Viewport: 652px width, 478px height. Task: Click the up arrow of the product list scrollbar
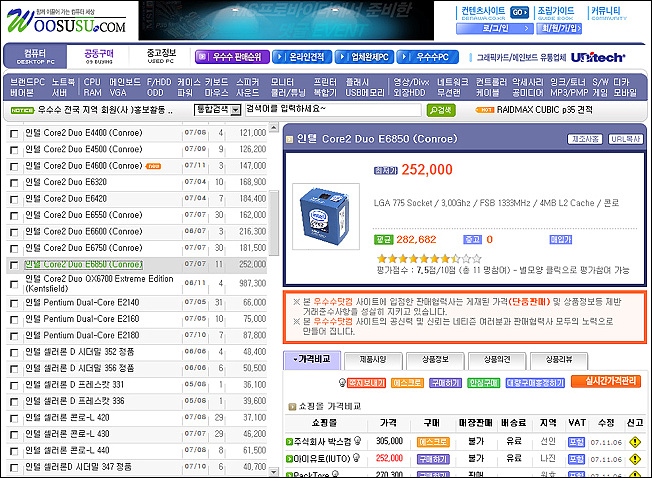[274, 127]
